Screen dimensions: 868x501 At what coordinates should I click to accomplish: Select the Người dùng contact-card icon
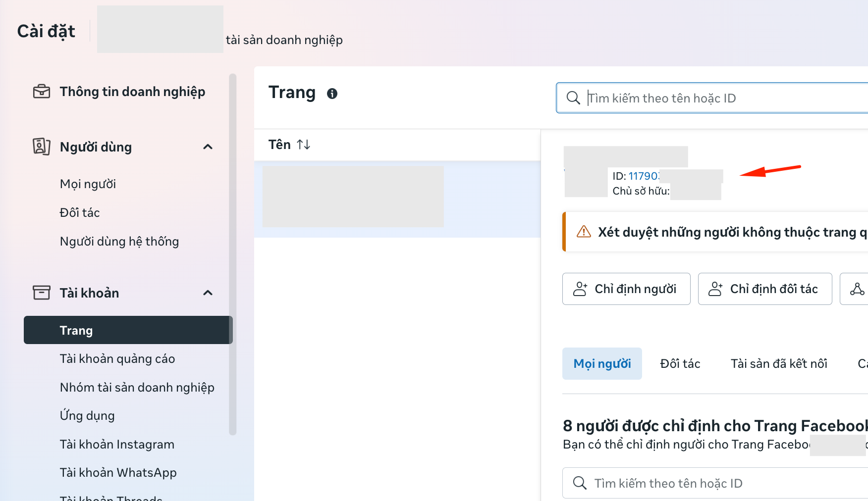click(x=42, y=147)
